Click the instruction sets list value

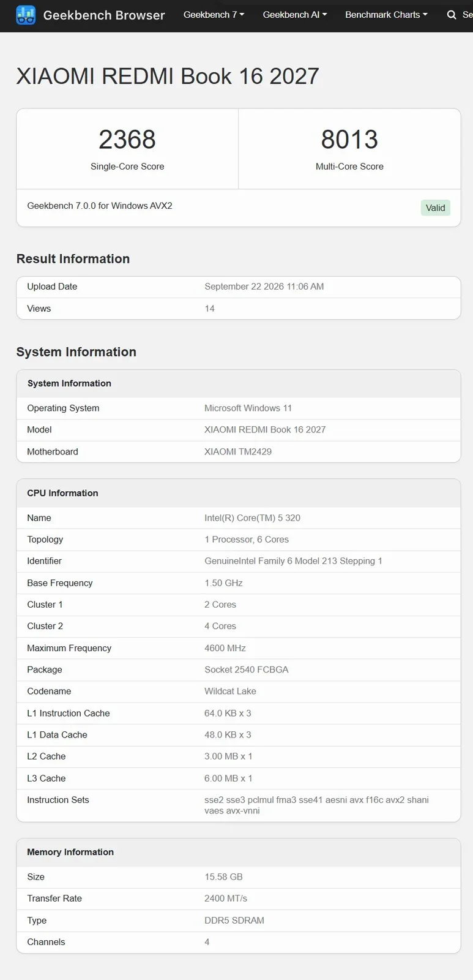(x=317, y=805)
